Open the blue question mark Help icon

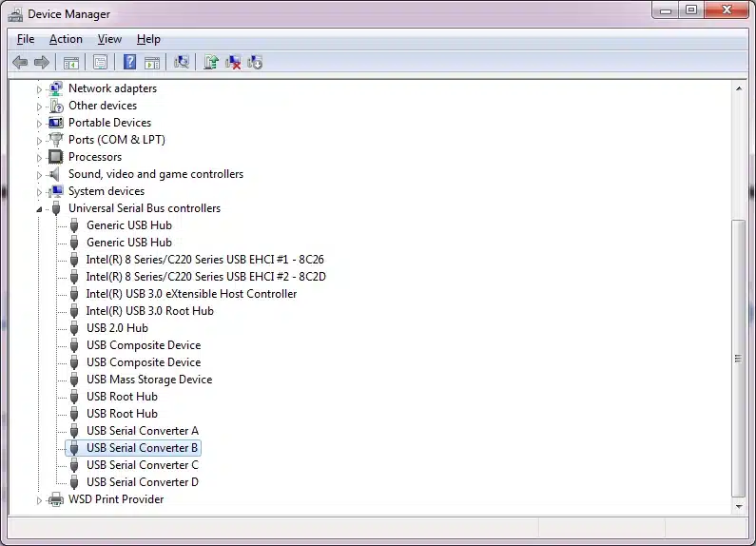tap(129, 62)
